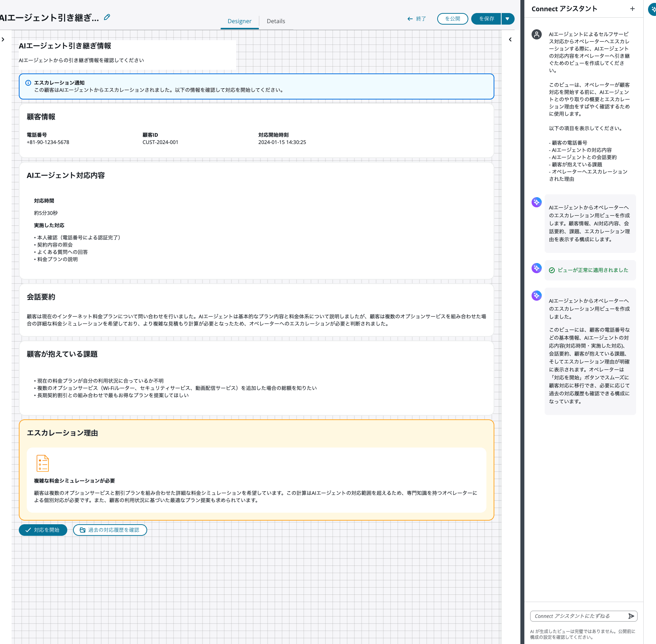This screenshot has height=644, width=656.
Task: Click the を保存 save button
Action: (486, 19)
